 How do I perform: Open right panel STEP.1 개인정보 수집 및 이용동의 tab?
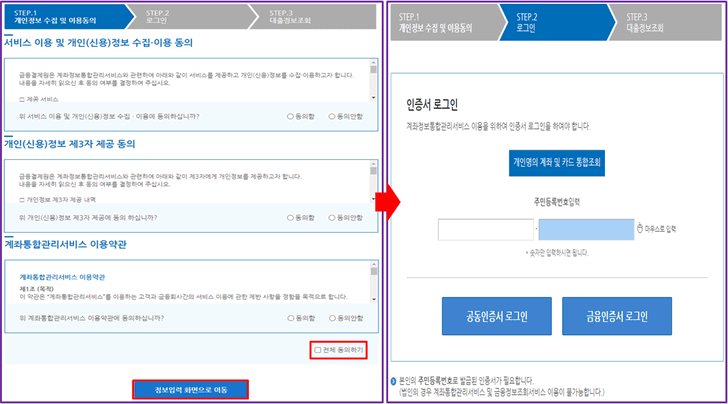pos(447,23)
